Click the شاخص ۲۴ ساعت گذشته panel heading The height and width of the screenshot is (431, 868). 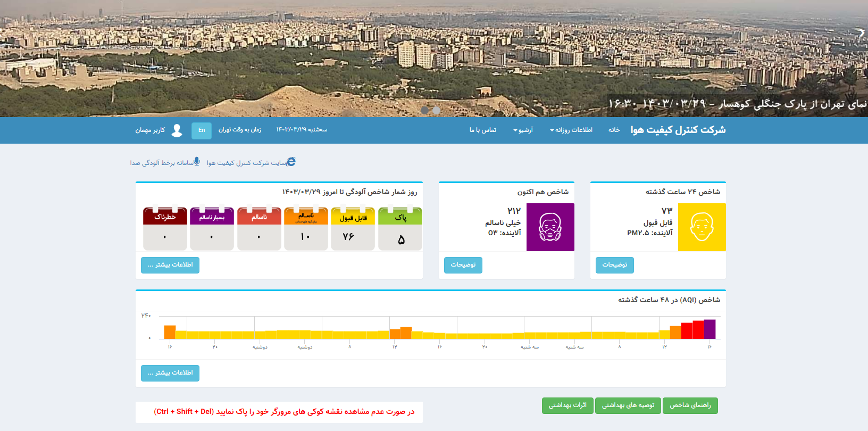[x=683, y=192]
